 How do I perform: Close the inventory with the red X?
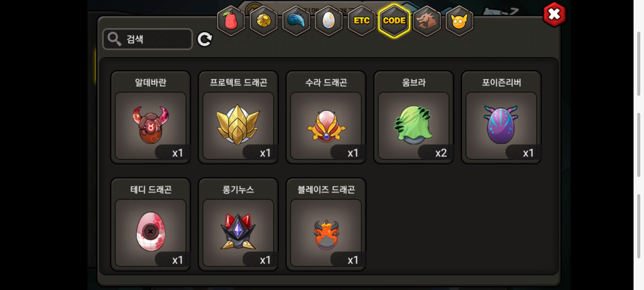554,15
